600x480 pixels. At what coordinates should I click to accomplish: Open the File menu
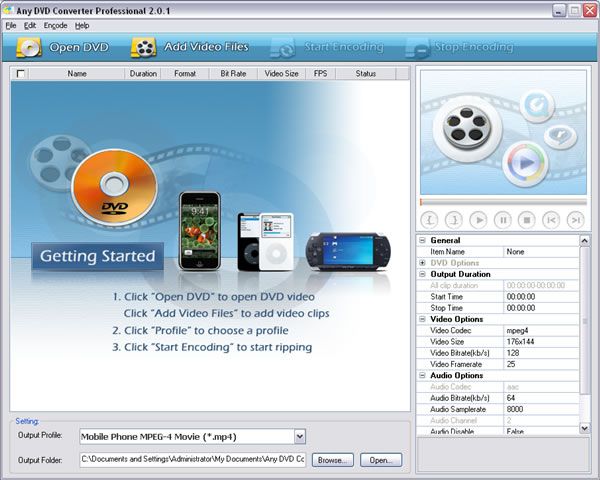11,26
